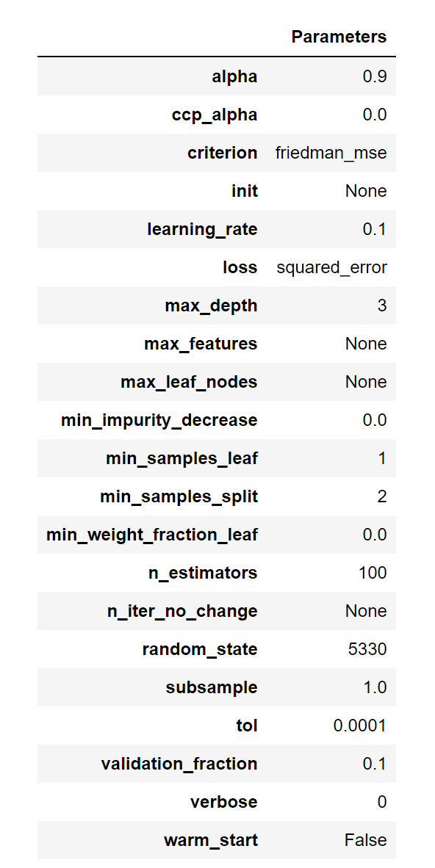435x868 pixels.
Task: Select the max_depth value 3
Action: click(382, 305)
